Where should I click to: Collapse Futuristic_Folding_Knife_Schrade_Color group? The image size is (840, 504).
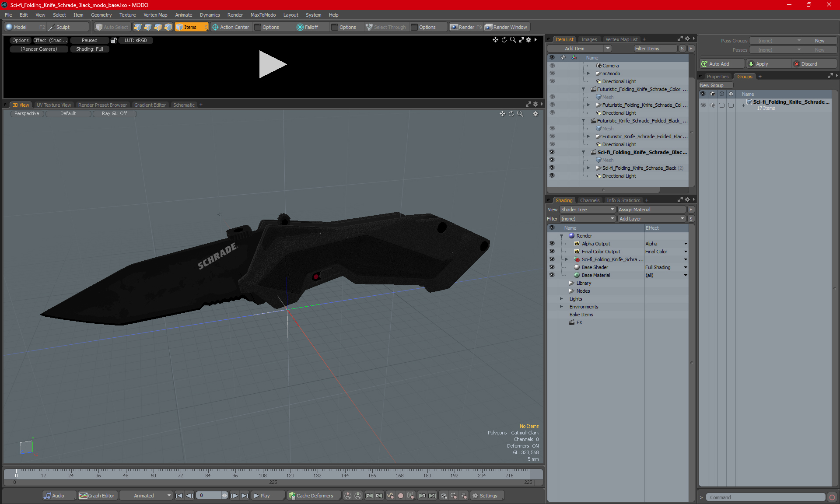[583, 89]
